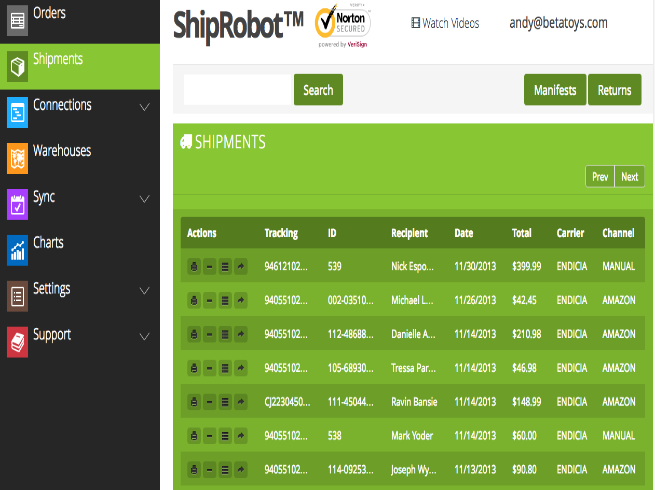655x490 pixels.
Task: Click the print icon for Nick Espo's shipment
Action: 193,267
